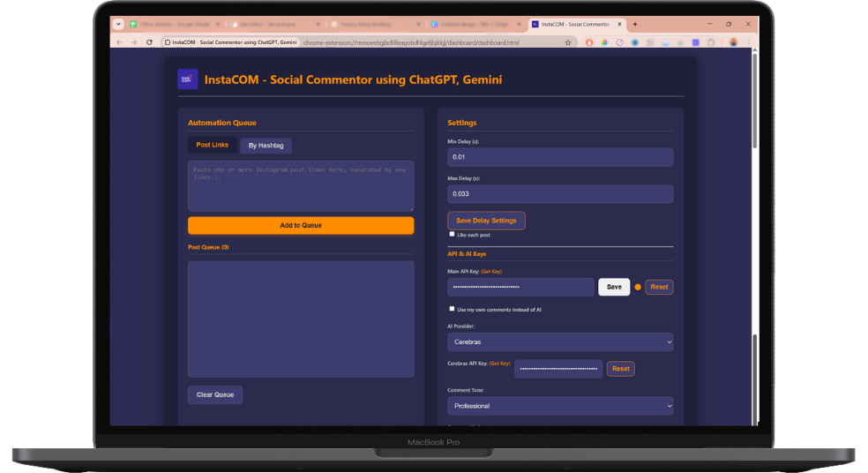Viewport: 868px width, 473px height.
Task: Click the InstaCOM logo icon
Action: pos(187,79)
